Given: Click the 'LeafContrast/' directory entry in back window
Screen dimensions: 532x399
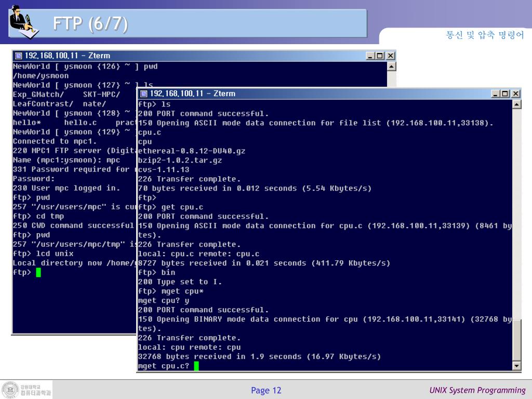Looking at the screenshot, I should click(x=43, y=104).
